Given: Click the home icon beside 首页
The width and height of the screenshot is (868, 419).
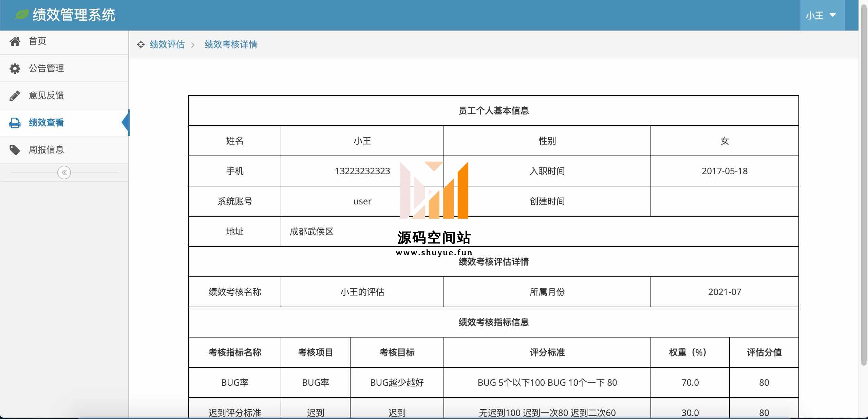Looking at the screenshot, I should (x=15, y=41).
